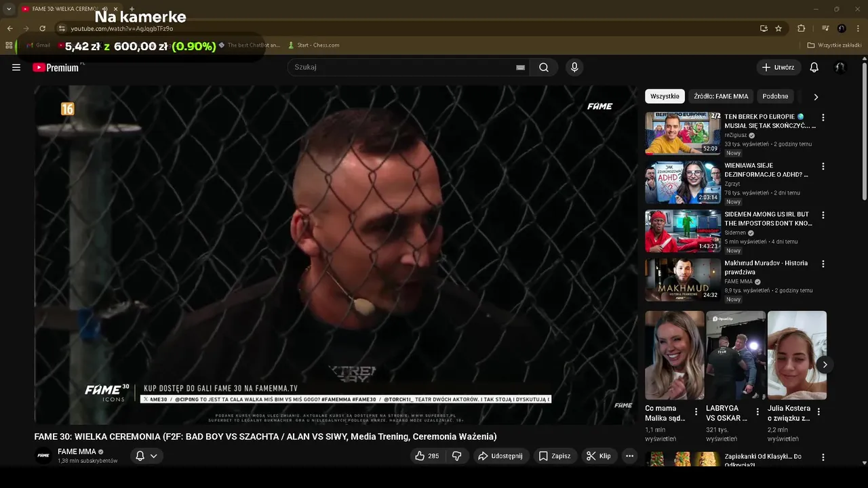Open the SIDEMEN AMONG US IRL thumbnail
868x488 pixels.
point(682,231)
